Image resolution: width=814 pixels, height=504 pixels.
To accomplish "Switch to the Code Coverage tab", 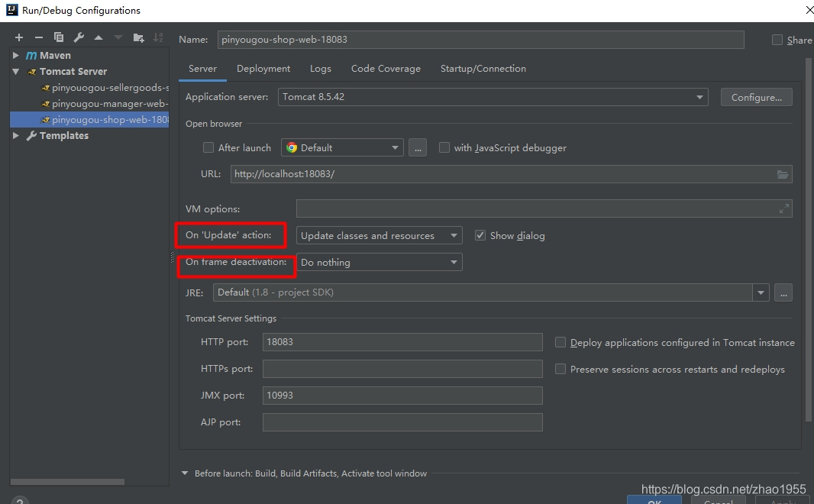I will coord(386,69).
